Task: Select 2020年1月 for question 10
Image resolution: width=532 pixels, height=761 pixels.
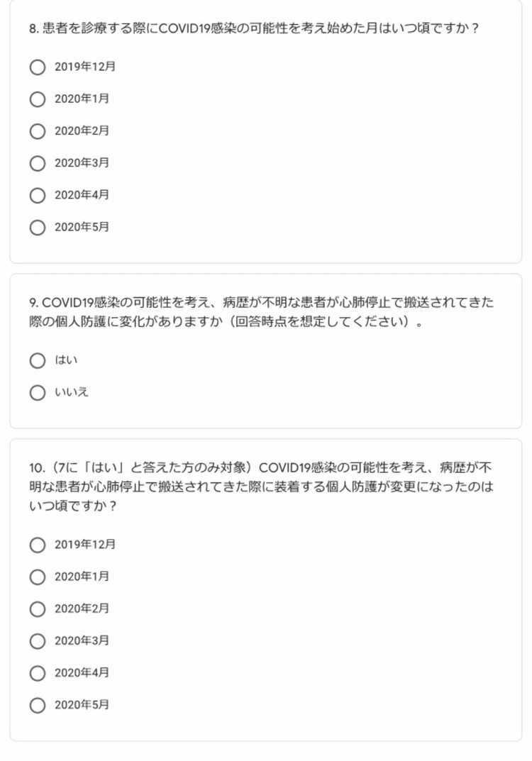Action: tap(38, 577)
